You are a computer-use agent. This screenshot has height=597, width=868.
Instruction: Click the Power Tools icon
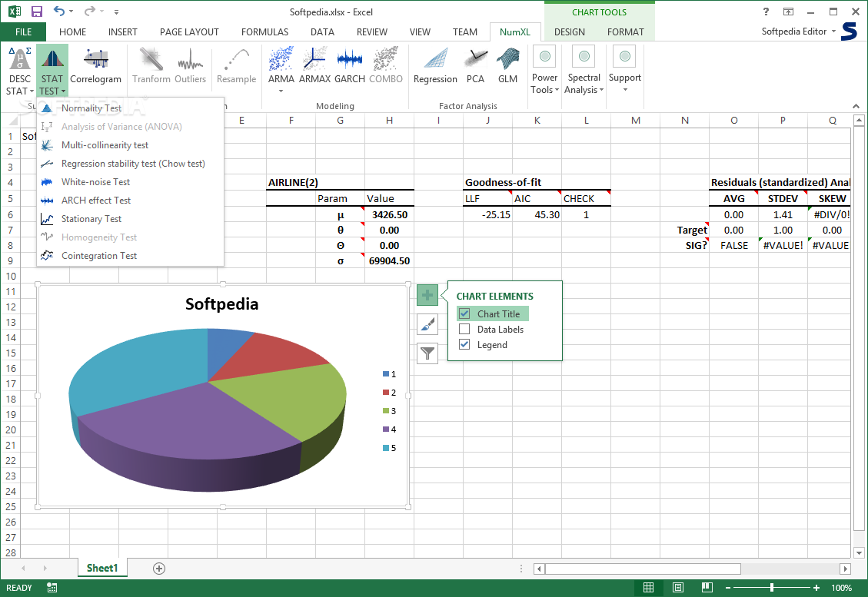545,56
